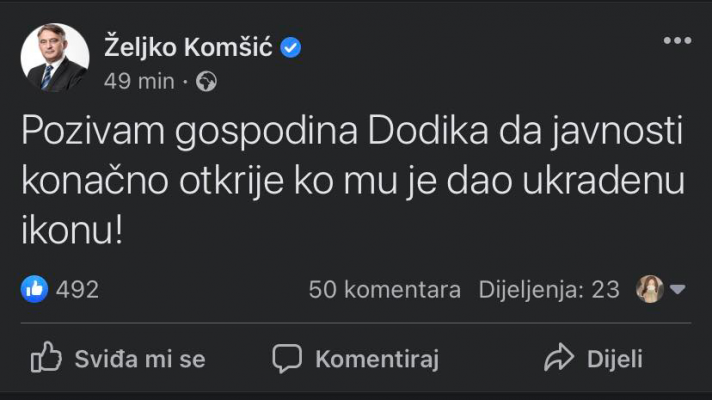
Task: Open the "50 komentara" comments list
Action: pyautogui.click(x=385, y=290)
